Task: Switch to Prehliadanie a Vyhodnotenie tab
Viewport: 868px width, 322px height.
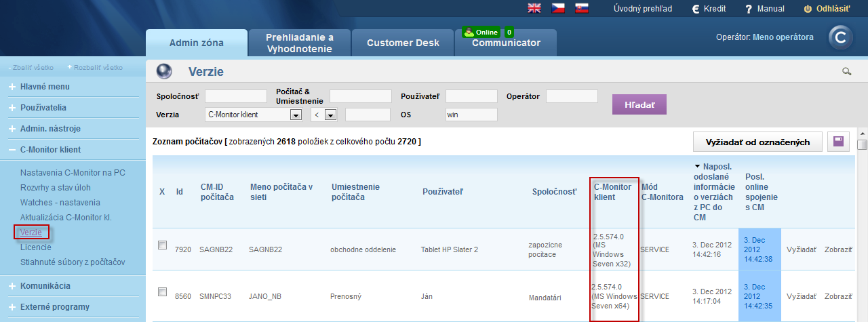Action: pos(300,43)
